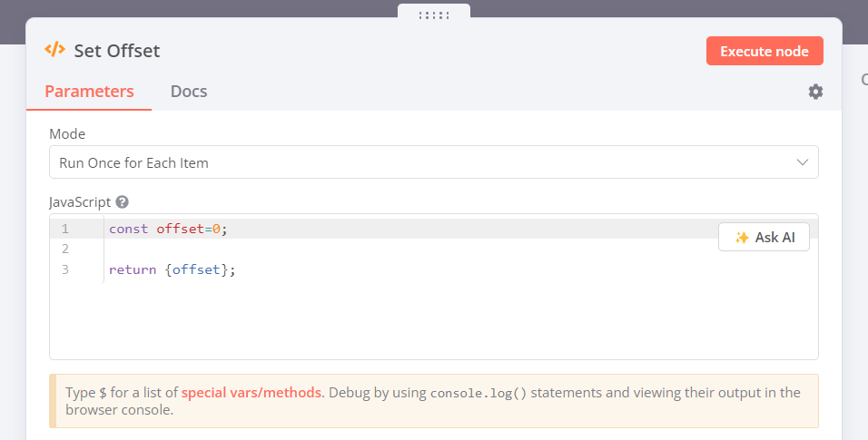Click the help icon next to JavaScript
This screenshot has height=440, width=868.
(x=123, y=202)
